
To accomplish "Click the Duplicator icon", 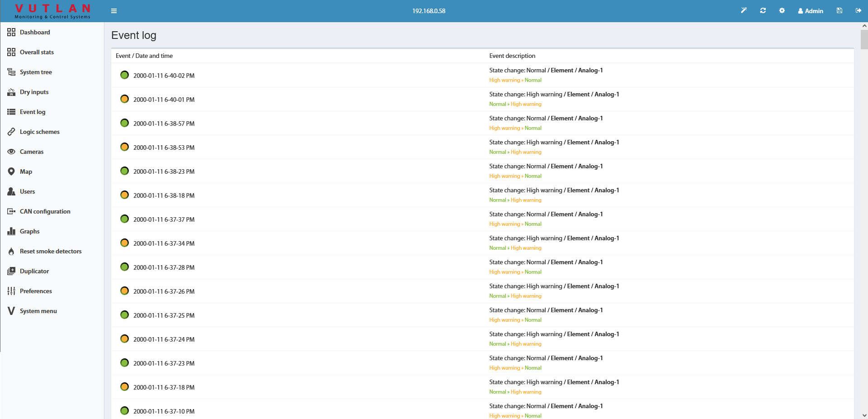I will [11, 271].
